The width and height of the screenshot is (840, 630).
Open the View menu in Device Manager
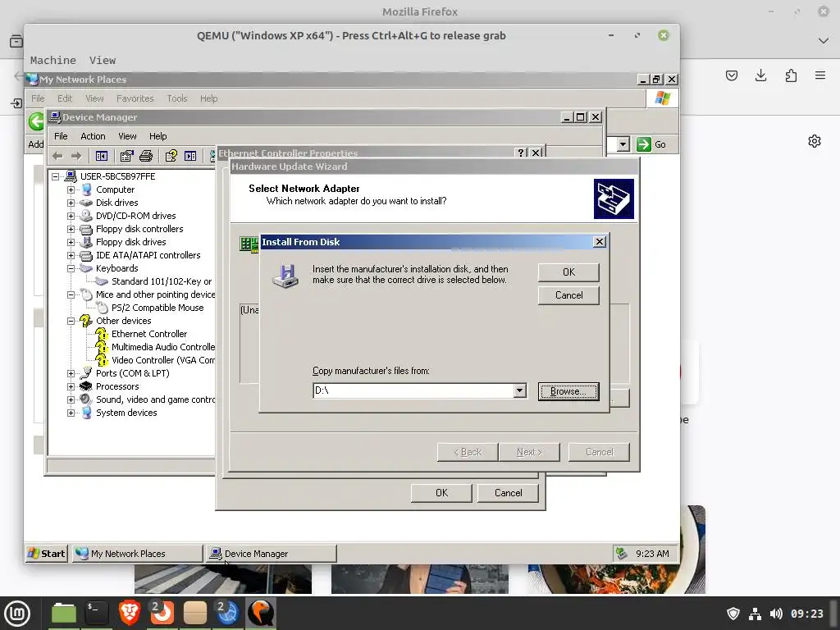[127, 136]
